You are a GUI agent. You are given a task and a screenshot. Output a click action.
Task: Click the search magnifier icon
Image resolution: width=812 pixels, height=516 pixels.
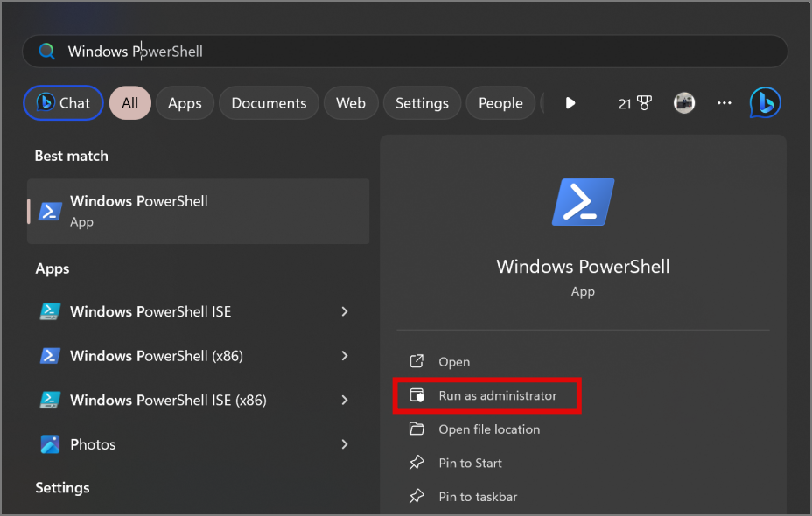(x=46, y=52)
